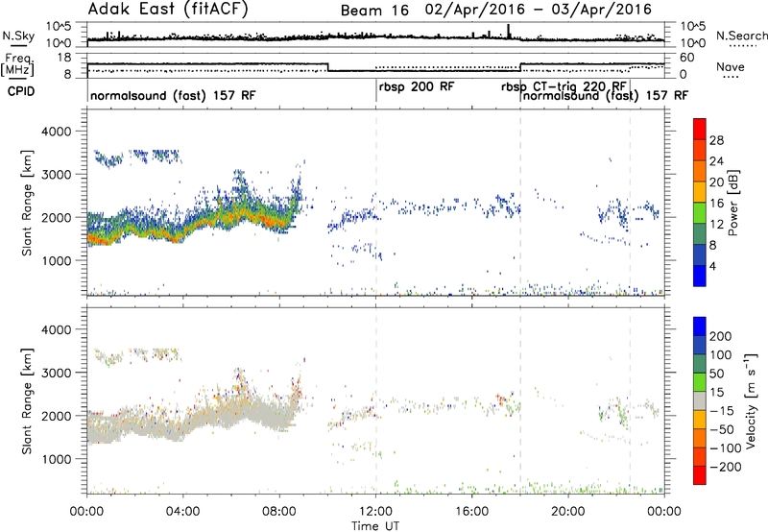768x532 pixels.
Task: Click the '60' Nave axis tick
Action: [x=687, y=58]
